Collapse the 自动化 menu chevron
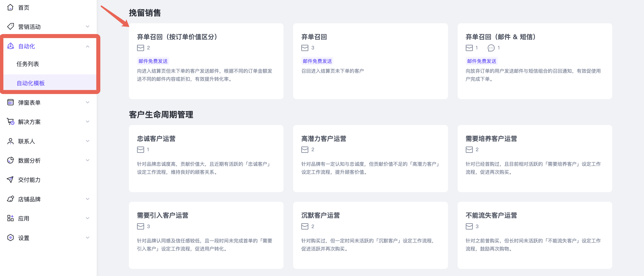The image size is (644, 276). 87,47
